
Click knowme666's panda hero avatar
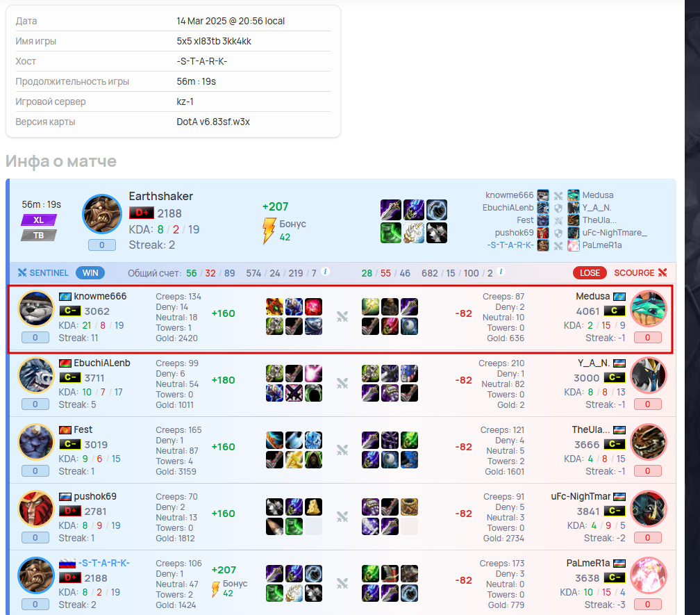coord(35,309)
